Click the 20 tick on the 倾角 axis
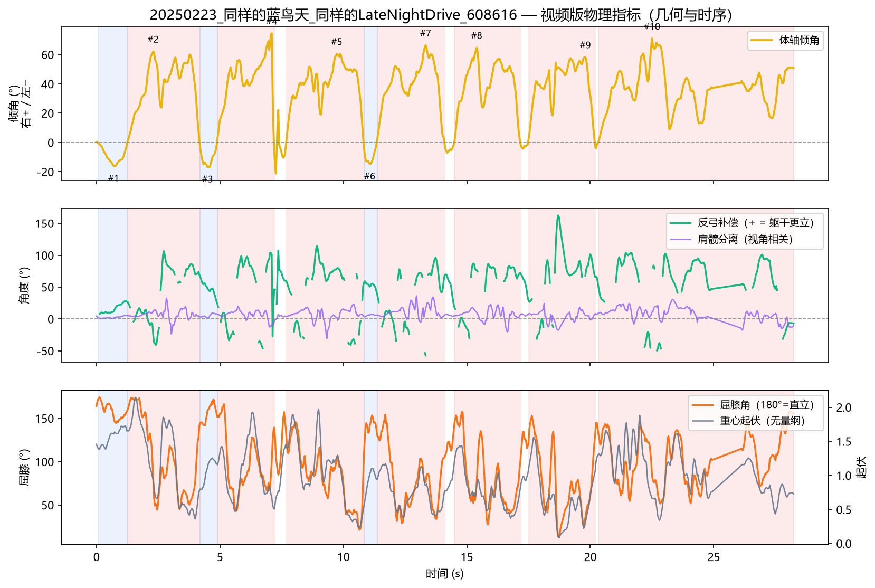This screenshot has height=588, width=875. click(47, 113)
